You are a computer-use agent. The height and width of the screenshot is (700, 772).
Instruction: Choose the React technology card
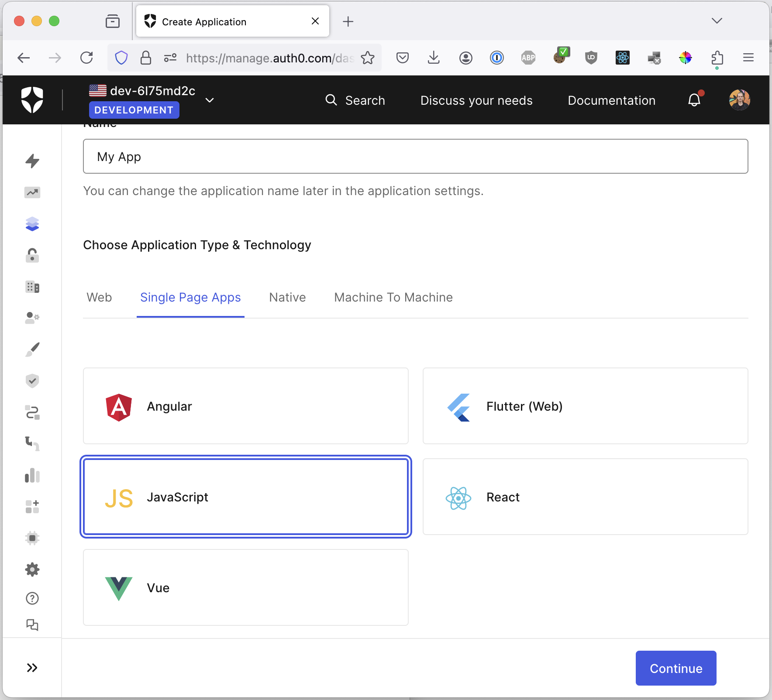click(586, 497)
